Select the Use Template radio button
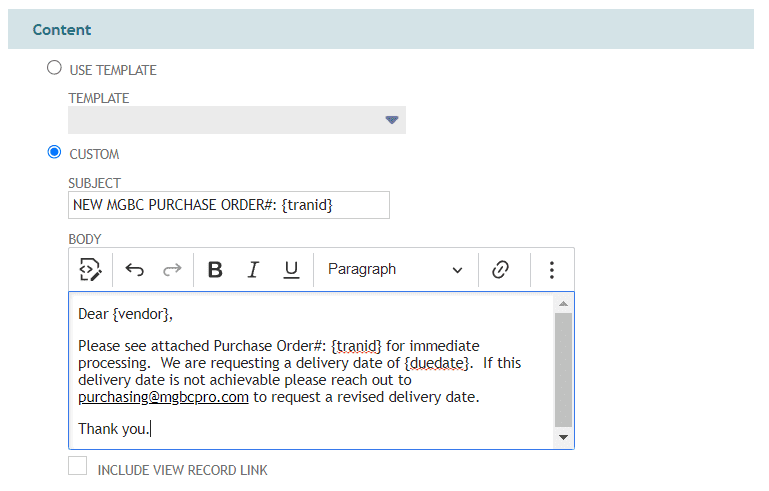This screenshot has width=769, height=491. point(54,68)
